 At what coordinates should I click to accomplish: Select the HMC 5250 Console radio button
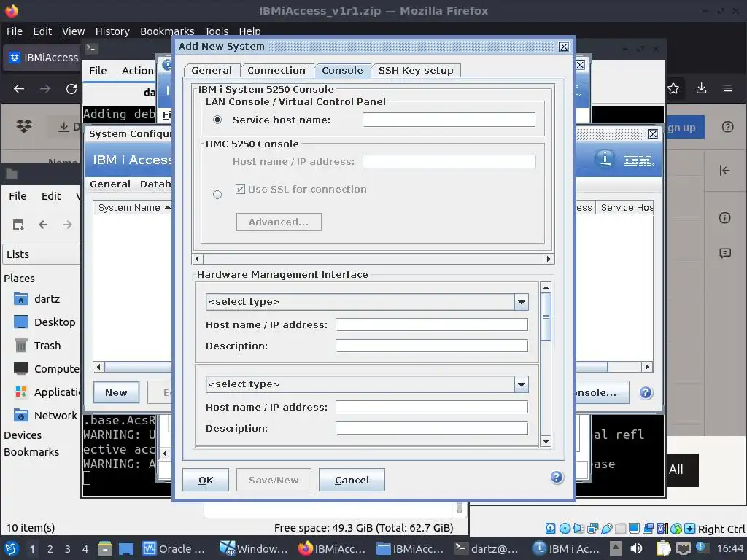(217, 195)
